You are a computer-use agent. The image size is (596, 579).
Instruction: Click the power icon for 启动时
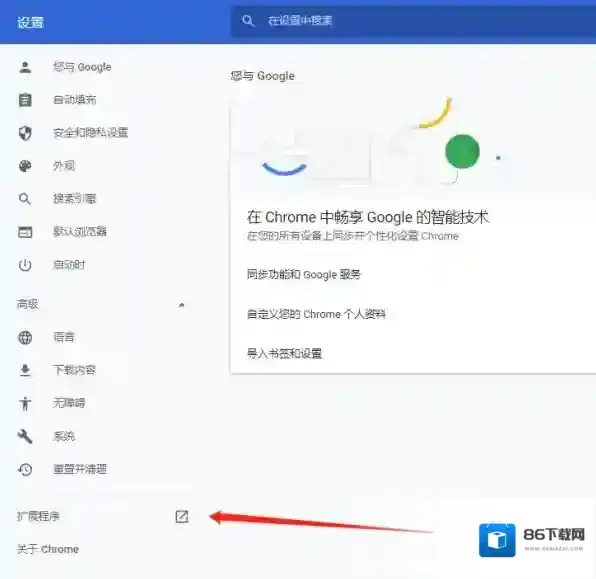click(x=25, y=265)
